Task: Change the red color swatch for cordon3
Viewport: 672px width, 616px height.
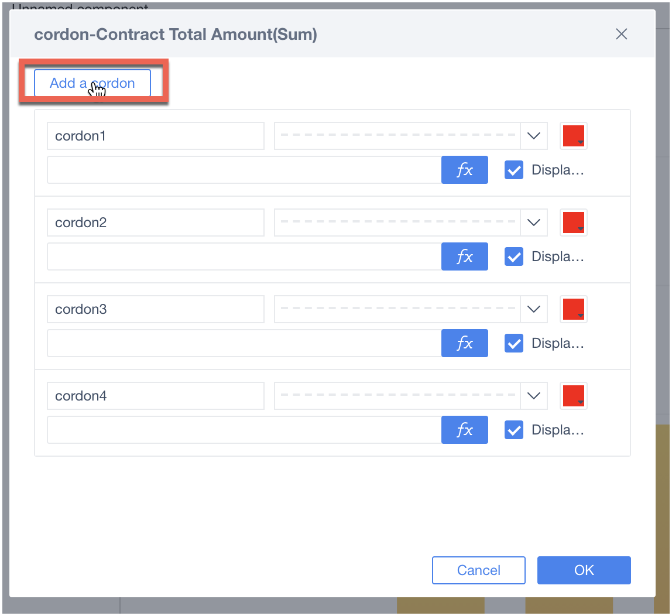Action: 573,309
